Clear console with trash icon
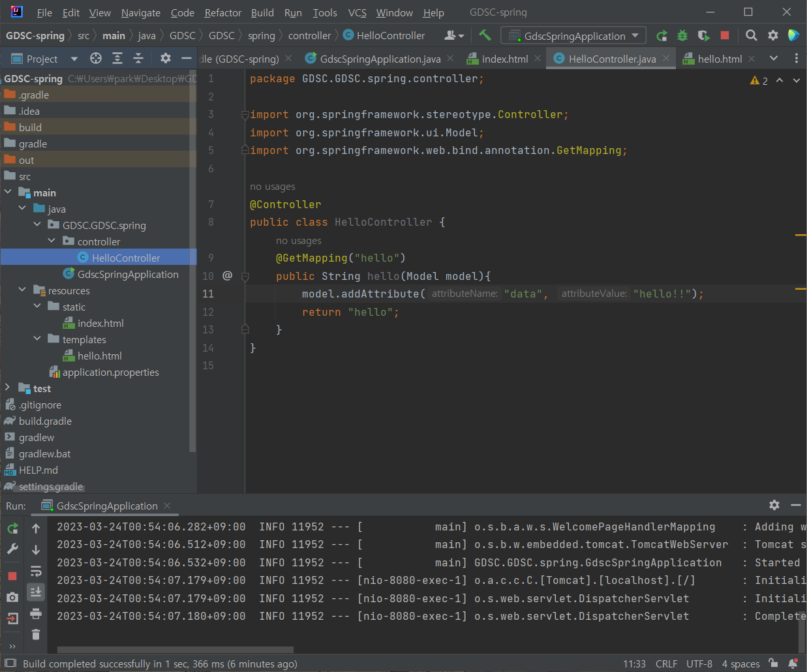This screenshot has width=807, height=672. pyautogui.click(x=36, y=634)
